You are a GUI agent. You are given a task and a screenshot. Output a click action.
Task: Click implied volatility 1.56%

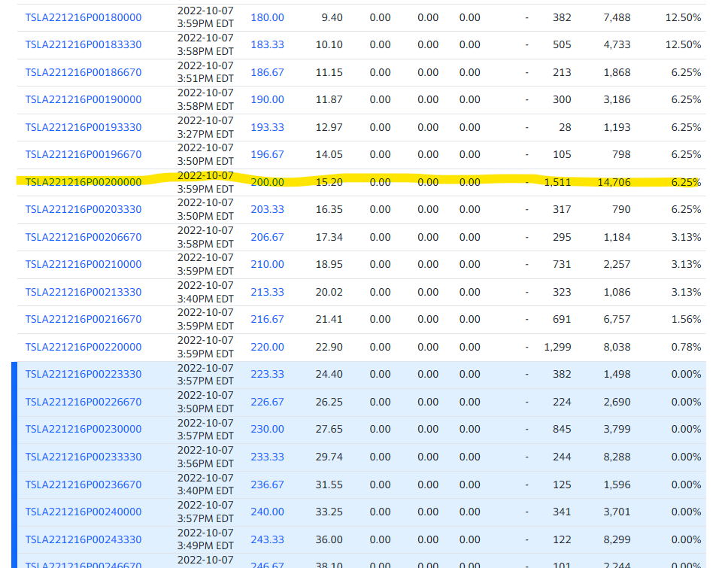(686, 320)
